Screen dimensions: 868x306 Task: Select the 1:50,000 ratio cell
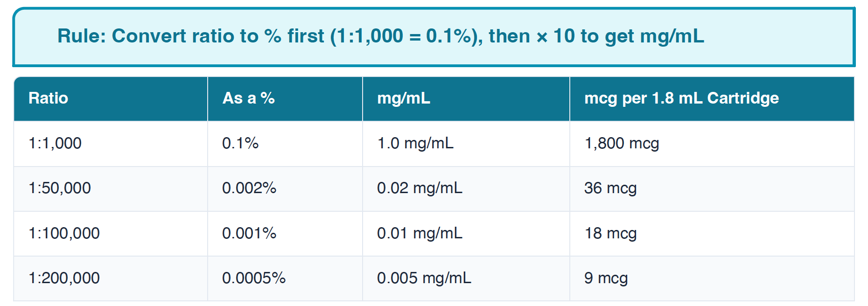60,188
